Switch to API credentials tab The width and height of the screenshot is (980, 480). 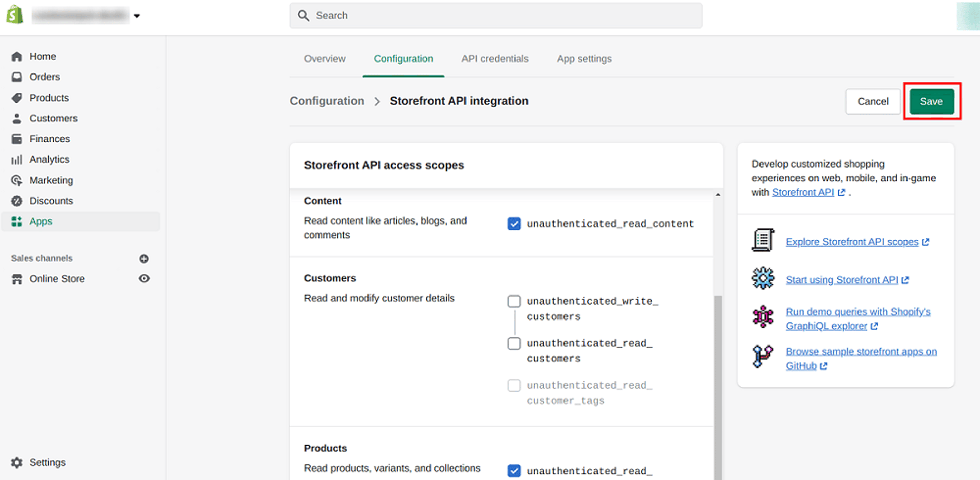[495, 59]
